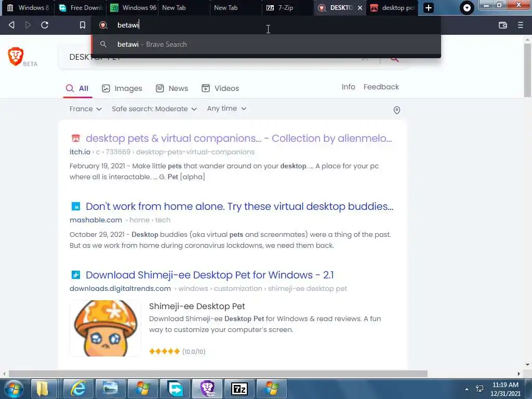The width and height of the screenshot is (532, 399).
Task: Show hidden system tray icons
Action: tap(467, 389)
